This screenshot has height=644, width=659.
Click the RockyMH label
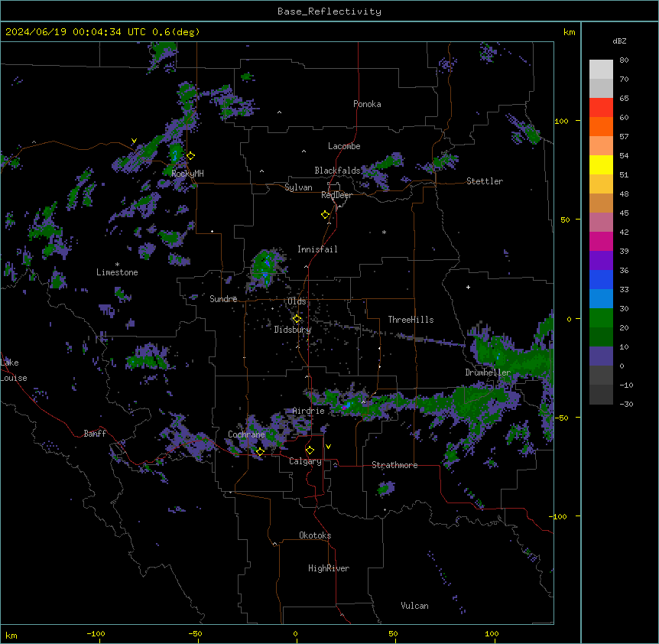187,173
